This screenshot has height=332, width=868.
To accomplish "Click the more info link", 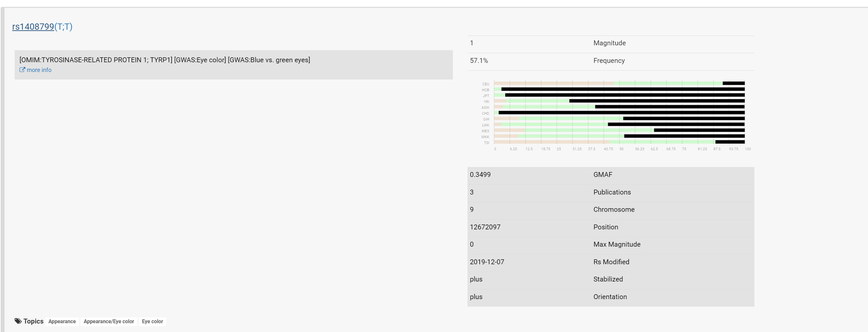I will click(x=39, y=70).
